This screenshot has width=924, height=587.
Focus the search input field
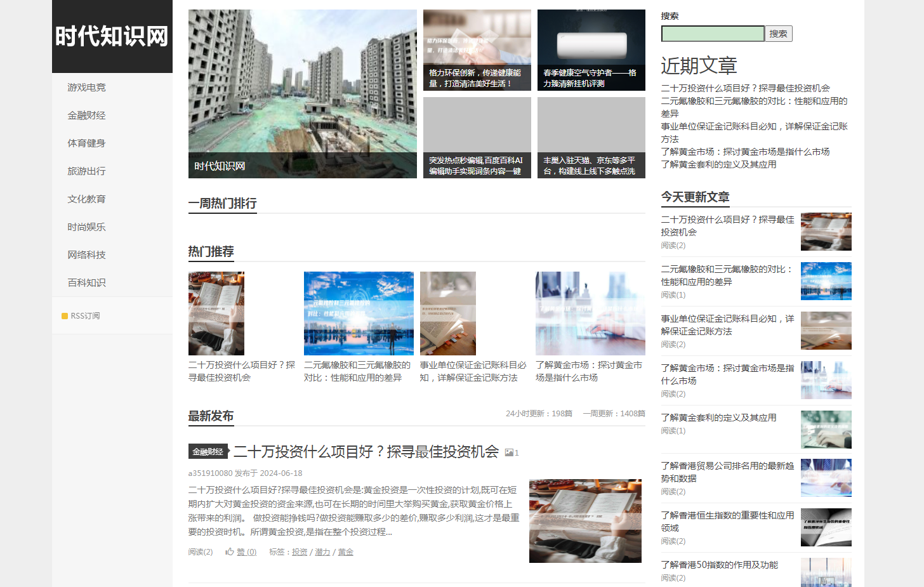click(713, 34)
